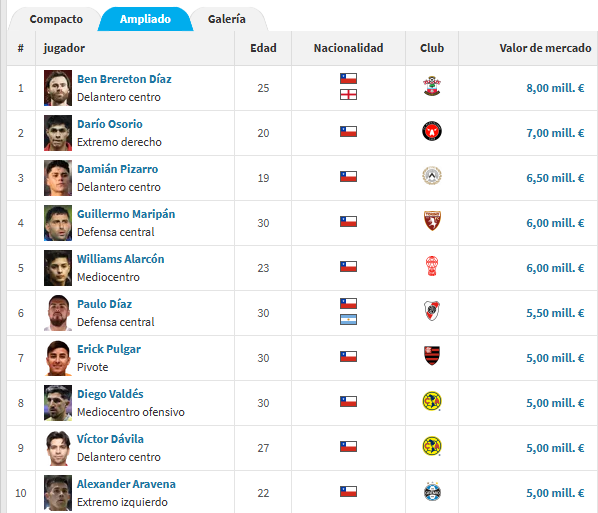Screen dimensions: 598x513
Task: Click River Plate crest for Paulo Díaz
Action: [432, 311]
